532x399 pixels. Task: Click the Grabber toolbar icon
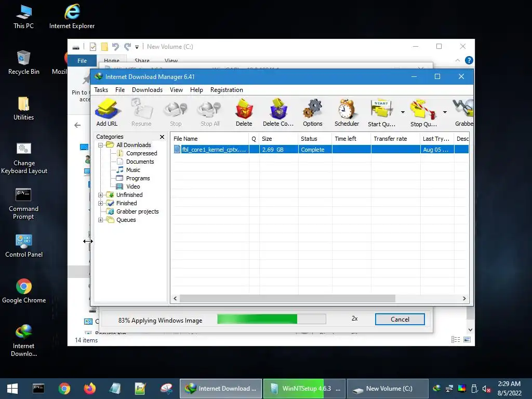point(464,112)
